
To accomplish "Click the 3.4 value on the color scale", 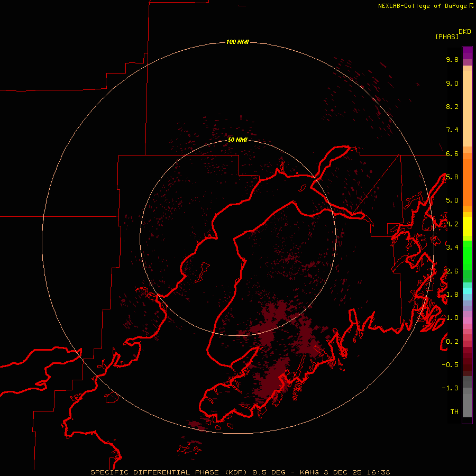I will (452, 248).
